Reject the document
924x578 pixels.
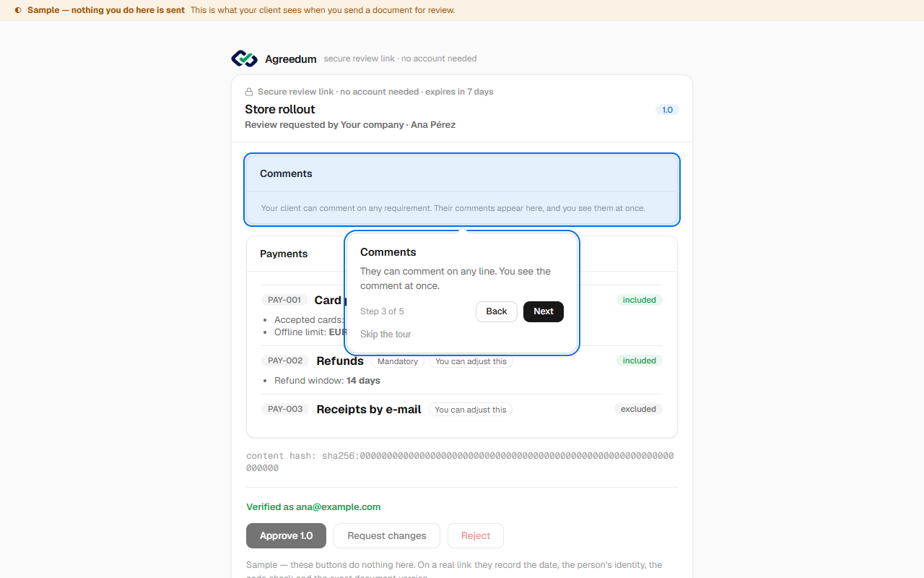(x=476, y=536)
